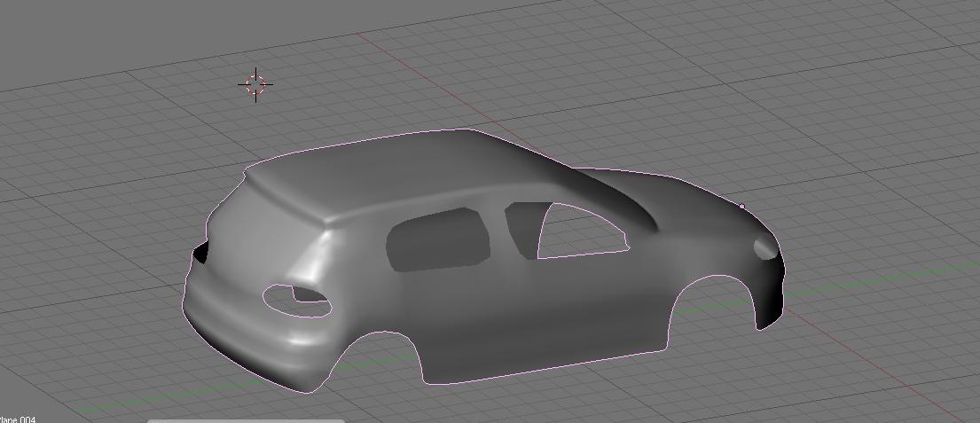Screen dimensions: 980x423
Task: Click the 3D cursor crosshair
Action: pyautogui.click(x=255, y=84)
